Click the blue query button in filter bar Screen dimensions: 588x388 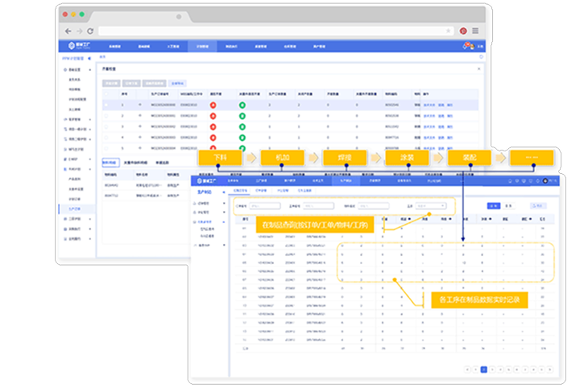(x=492, y=206)
